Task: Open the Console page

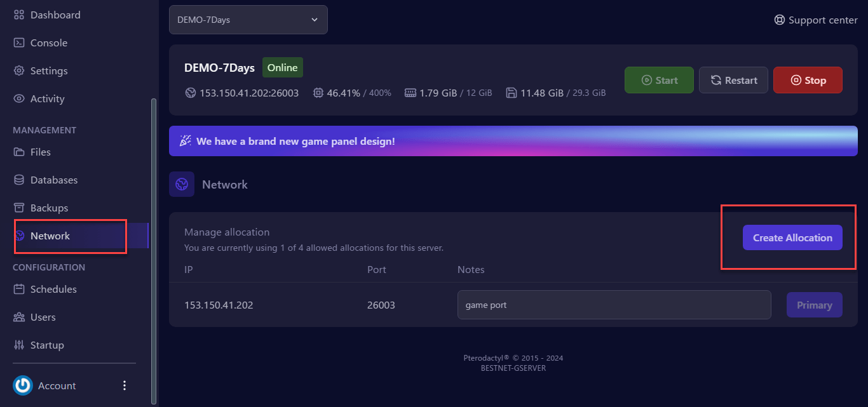Action: (x=49, y=43)
